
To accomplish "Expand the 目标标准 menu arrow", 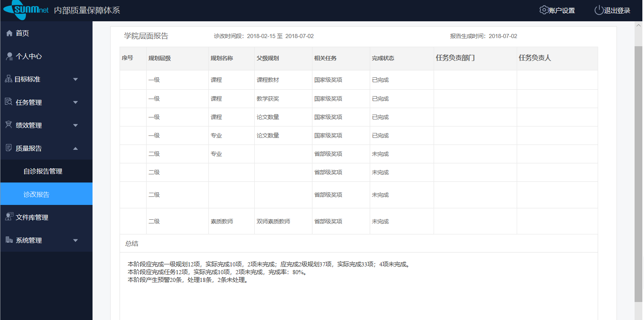I will click(x=75, y=79).
